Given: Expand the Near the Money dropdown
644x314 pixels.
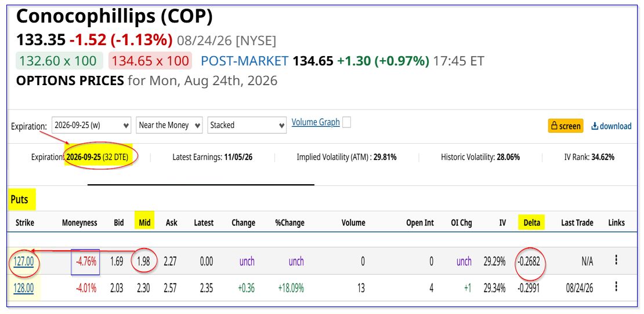Looking at the screenshot, I should click(x=169, y=125).
